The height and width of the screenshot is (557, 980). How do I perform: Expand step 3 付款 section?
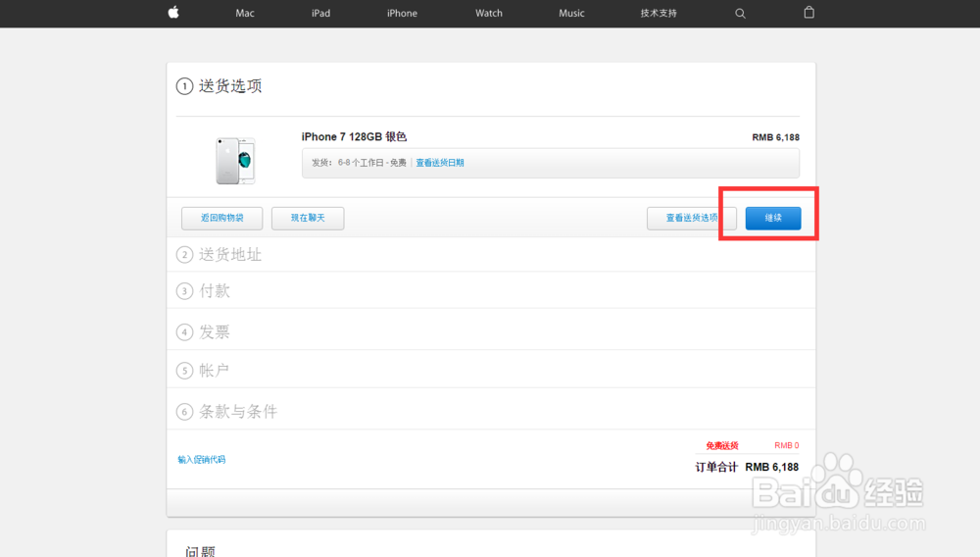pyautogui.click(x=491, y=290)
